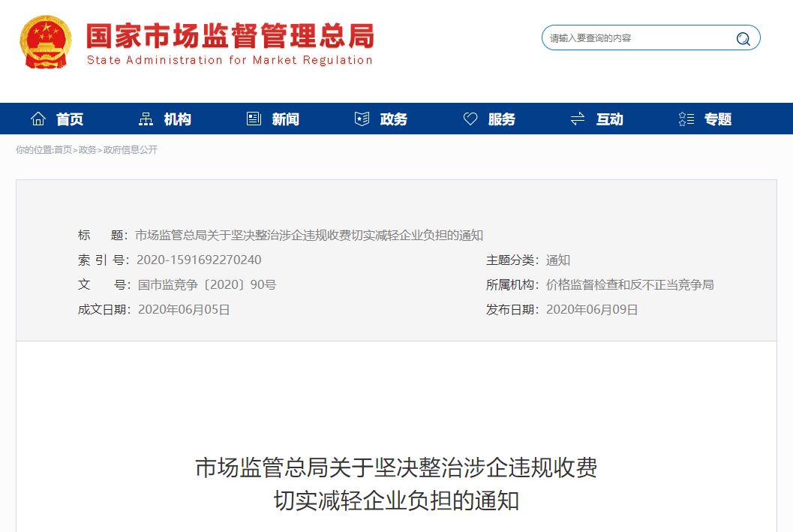Click the large heading line 市场监管总局关于坚决整治涉企违规收费
The height and width of the screenshot is (532, 793).
(x=396, y=467)
